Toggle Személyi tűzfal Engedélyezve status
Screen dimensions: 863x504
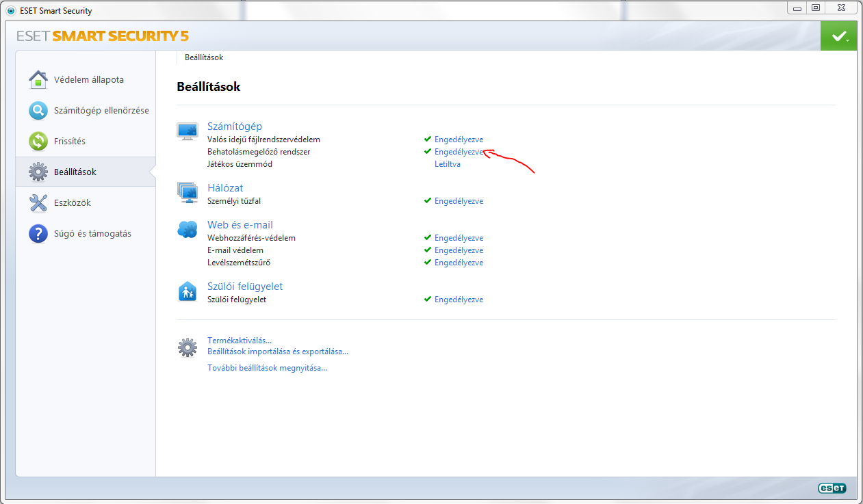pyautogui.click(x=459, y=201)
